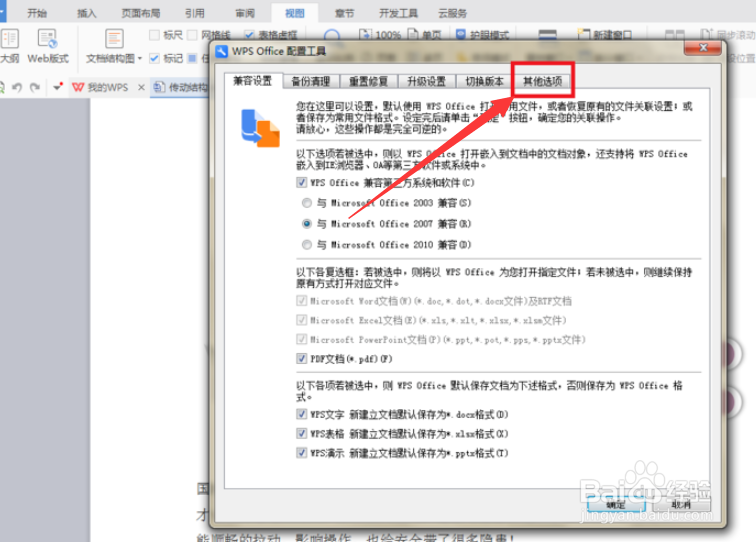The image size is (756, 542).
Task: Switch to 传动结构 document tab
Action: [180, 87]
